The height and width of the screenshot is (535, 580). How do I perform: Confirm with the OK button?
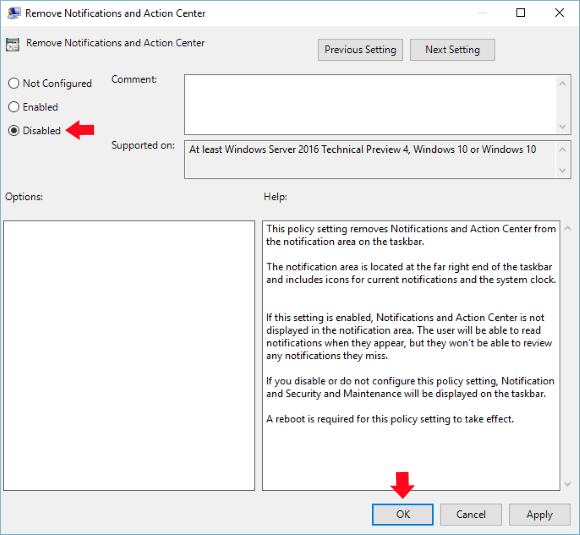[x=403, y=514]
